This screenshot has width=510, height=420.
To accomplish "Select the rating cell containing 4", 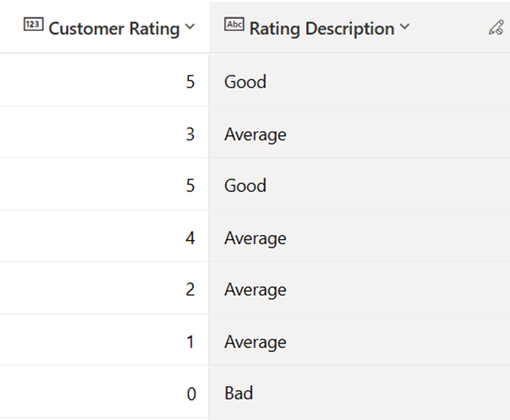I will [x=104, y=236].
